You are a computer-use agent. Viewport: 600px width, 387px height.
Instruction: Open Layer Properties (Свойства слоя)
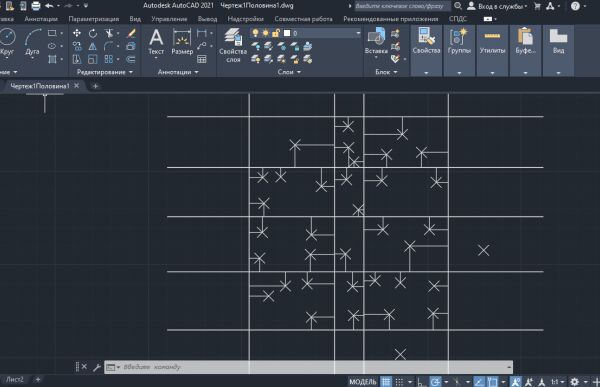[233, 45]
